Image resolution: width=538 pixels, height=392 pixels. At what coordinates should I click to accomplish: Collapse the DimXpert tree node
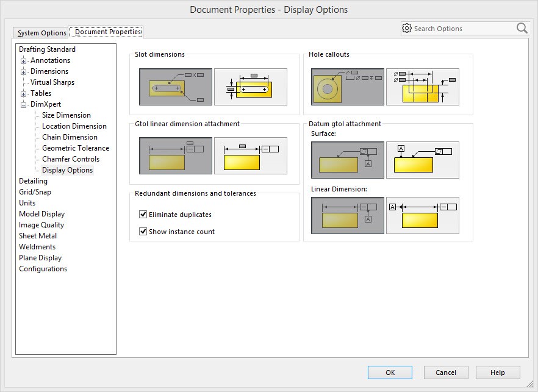24,105
